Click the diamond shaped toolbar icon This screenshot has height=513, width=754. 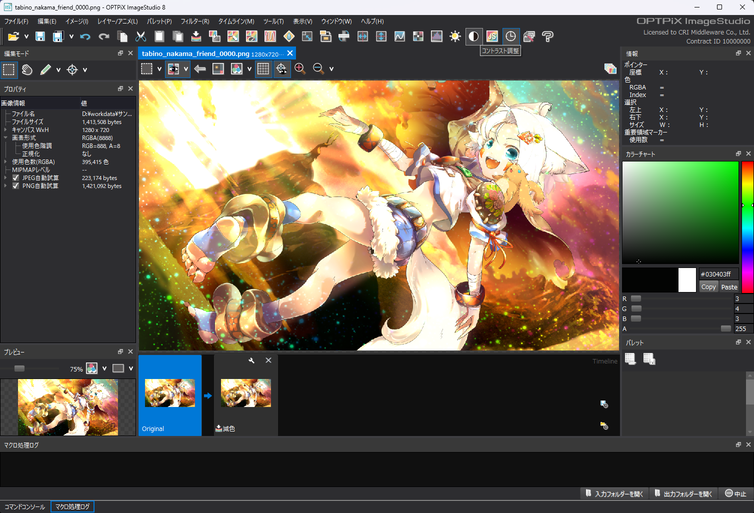point(289,36)
